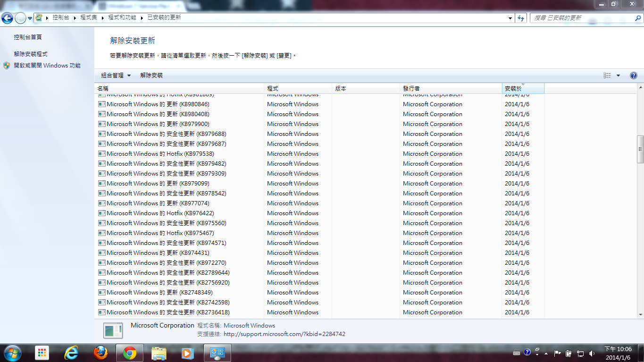644x362 pixels.
Task: Click the icon next to Hotfix KB979538
Action: [x=101, y=154]
